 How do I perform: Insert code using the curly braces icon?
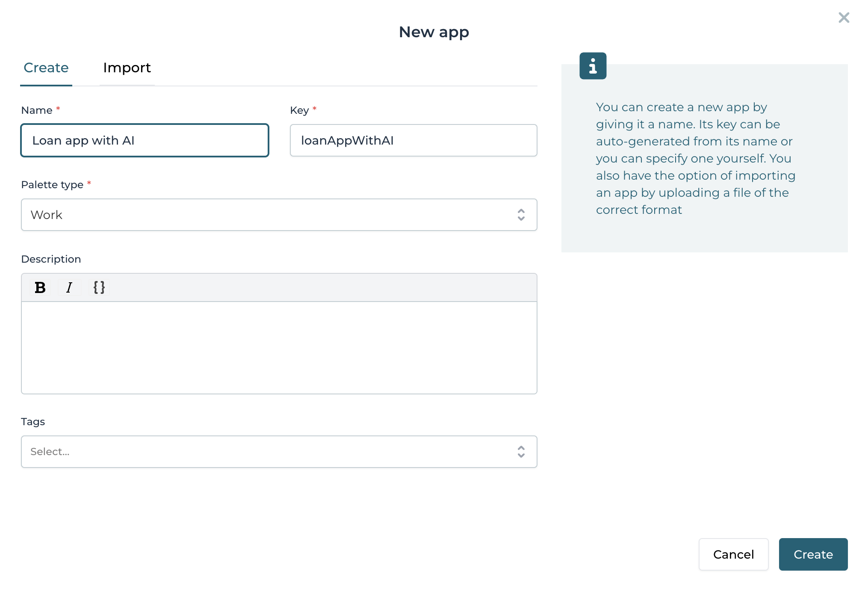(x=99, y=287)
